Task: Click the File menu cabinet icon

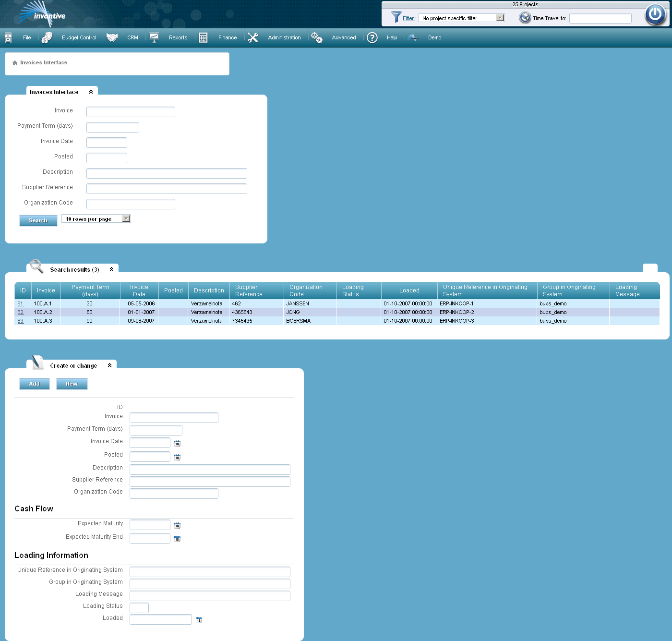Action: tap(8, 37)
